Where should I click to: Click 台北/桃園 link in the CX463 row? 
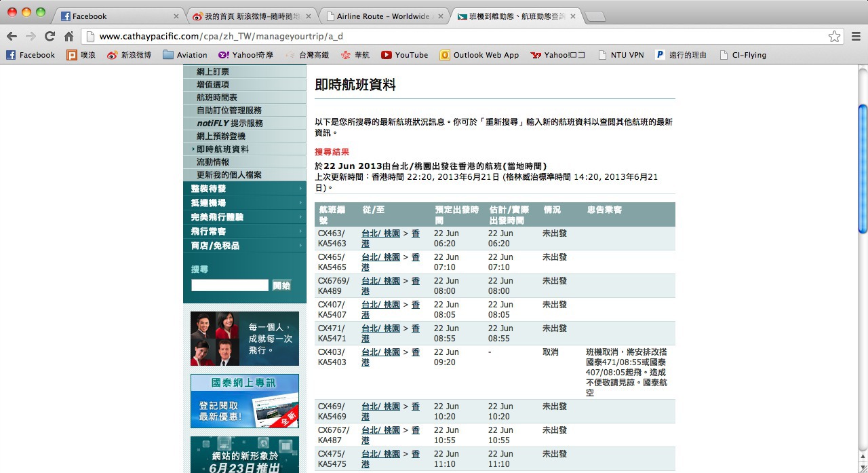(380, 233)
